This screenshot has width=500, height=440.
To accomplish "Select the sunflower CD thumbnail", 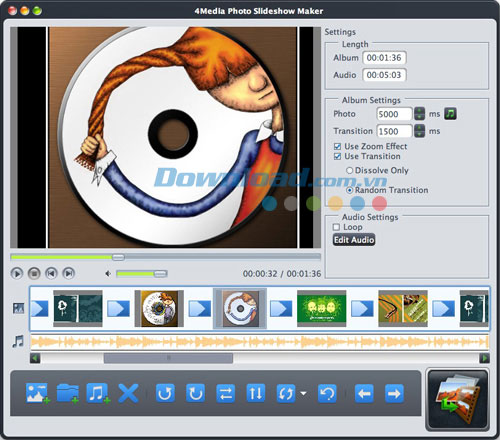I will (159, 308).
